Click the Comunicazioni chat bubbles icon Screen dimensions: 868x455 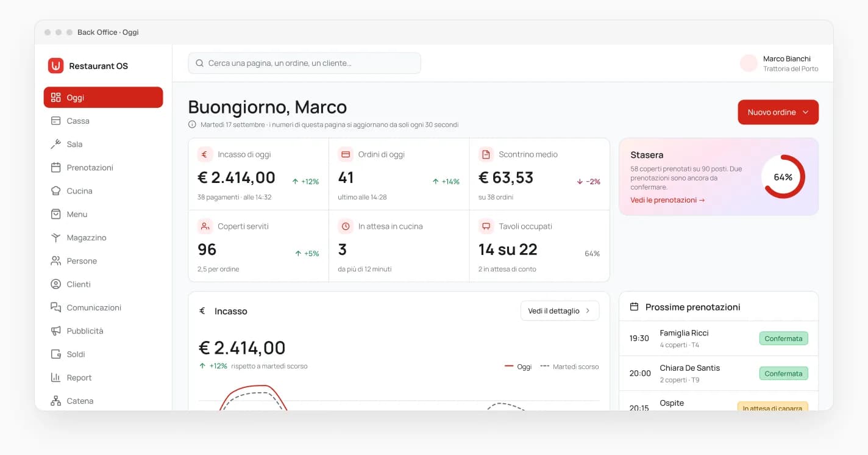pos(56,307)
